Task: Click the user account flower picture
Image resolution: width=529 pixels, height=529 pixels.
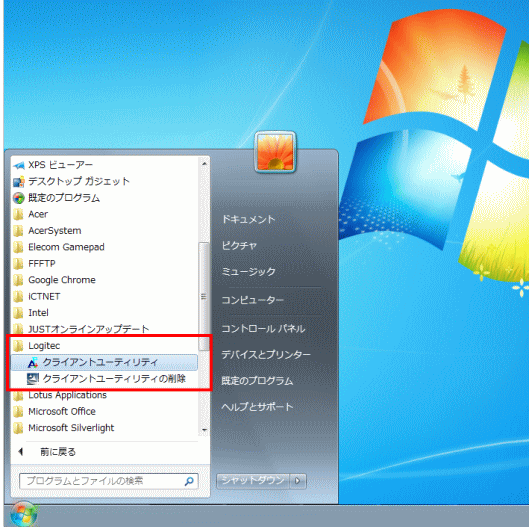Action: click(275, 152)
